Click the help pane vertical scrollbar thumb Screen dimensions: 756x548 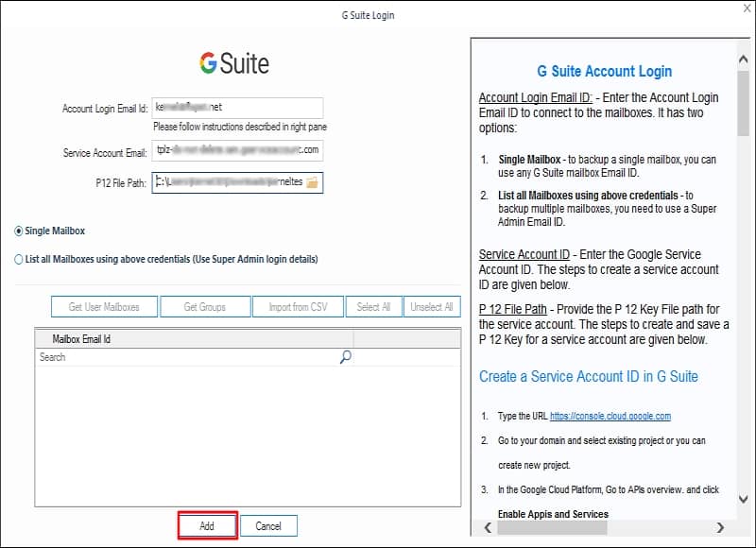[743, 104]
